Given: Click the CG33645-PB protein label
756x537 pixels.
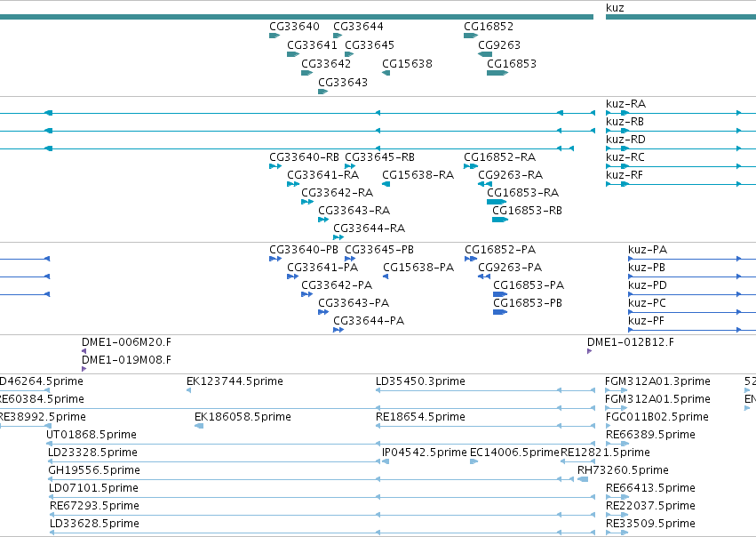Looking at the screenshot, I should coord(379,250).
